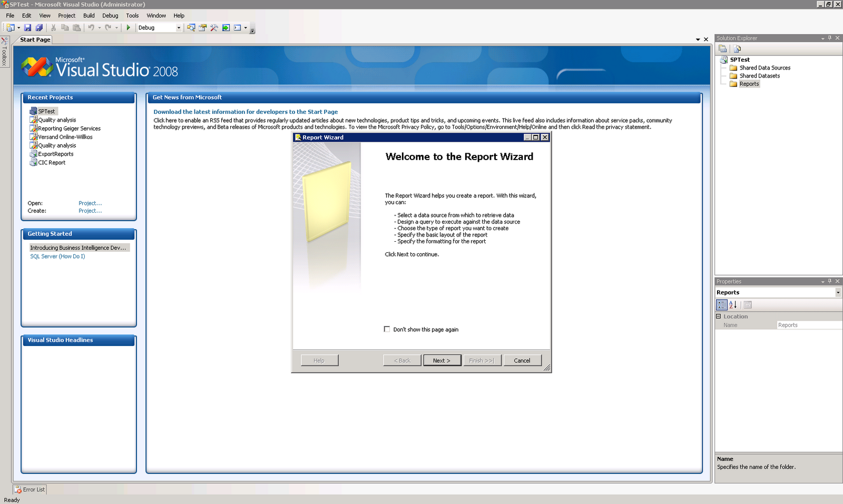Open the Error List panel tab

point(30,490)
